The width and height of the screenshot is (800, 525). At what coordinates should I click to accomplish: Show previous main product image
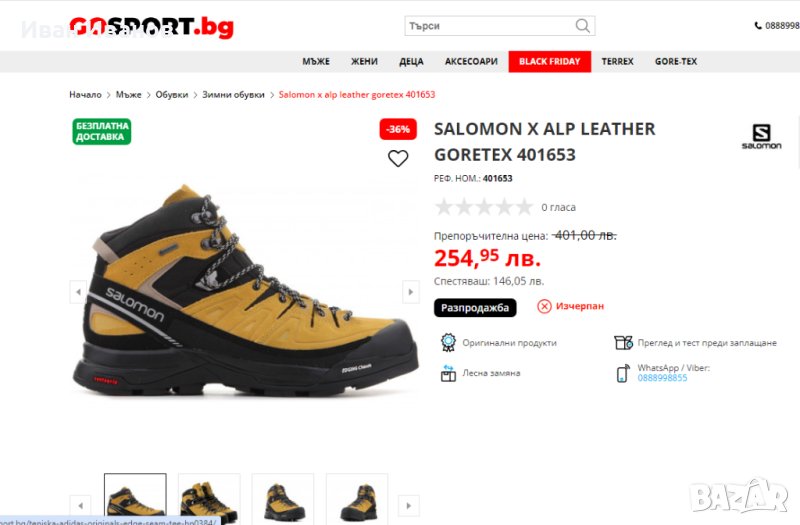point(78,292)
